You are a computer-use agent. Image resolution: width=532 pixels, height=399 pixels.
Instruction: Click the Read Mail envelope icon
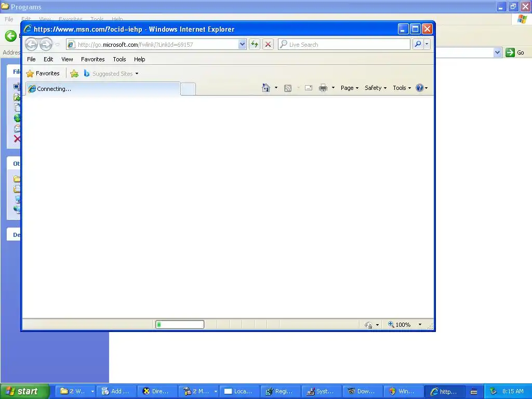click(309, 88)
